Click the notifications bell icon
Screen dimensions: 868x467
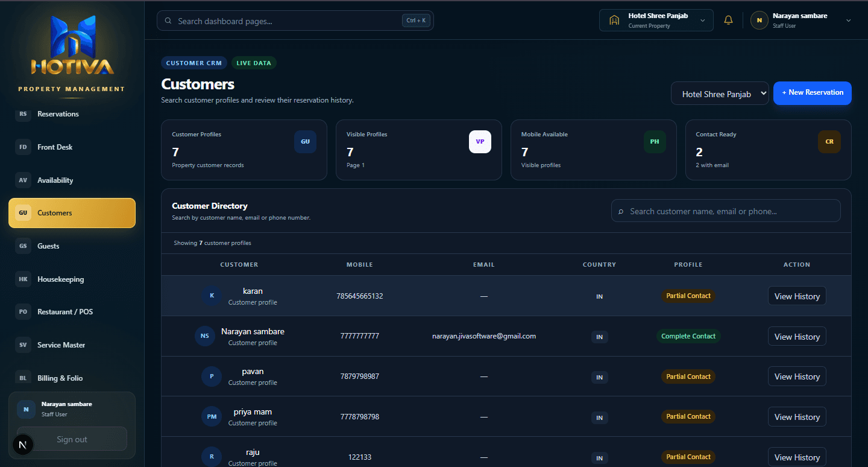pos(728,21)
